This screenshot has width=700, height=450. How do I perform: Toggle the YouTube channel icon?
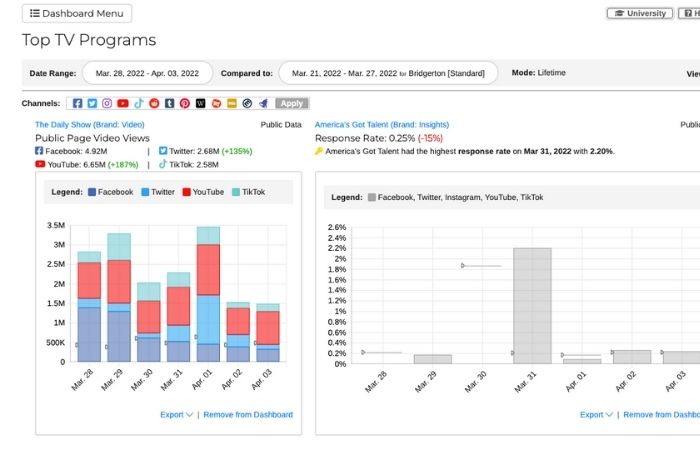point(123,103)
